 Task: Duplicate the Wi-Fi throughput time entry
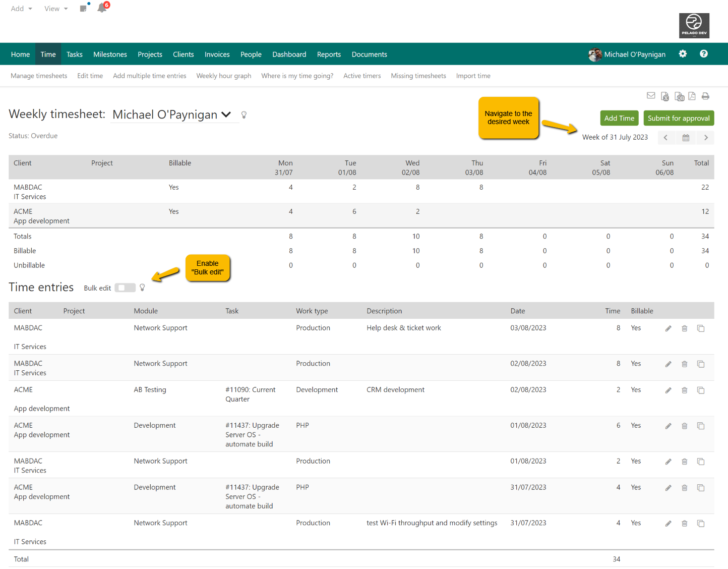(701, 523)
